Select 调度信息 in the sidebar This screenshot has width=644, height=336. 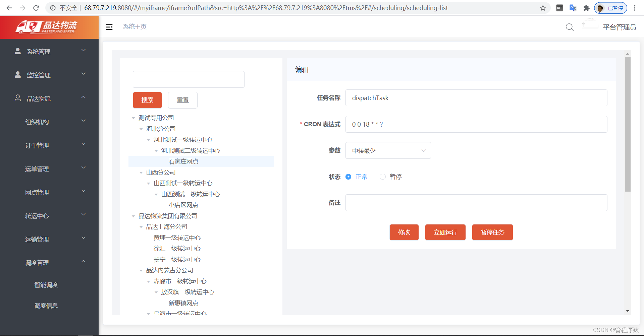(x=46, y=305)
